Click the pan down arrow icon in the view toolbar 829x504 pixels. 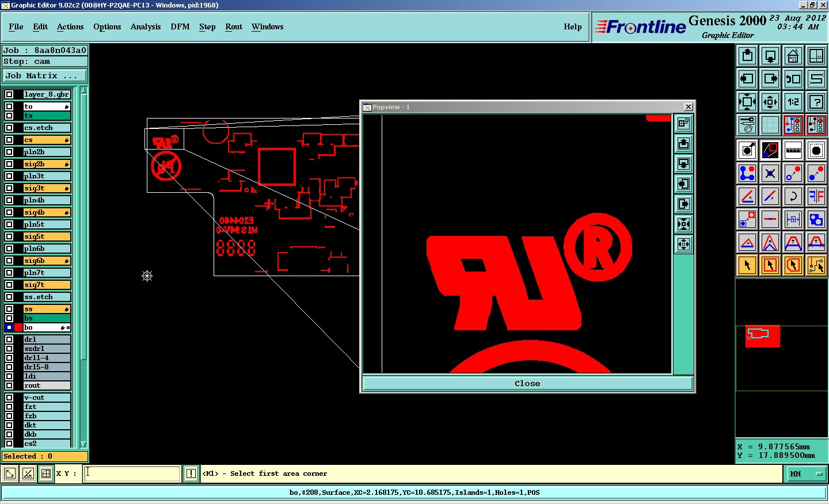click(770, 56)
